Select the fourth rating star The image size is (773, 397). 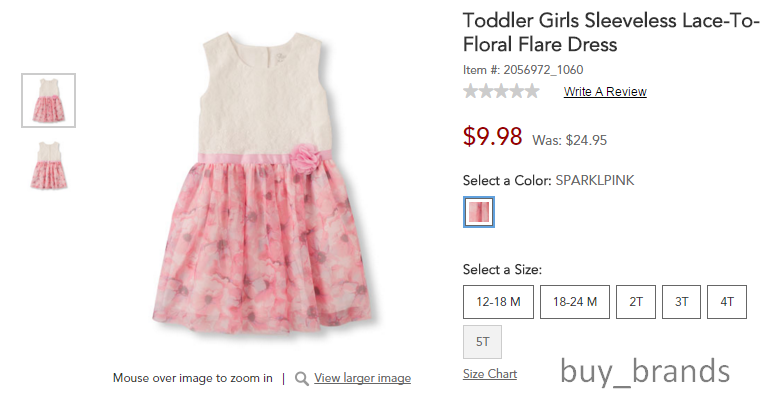point(517,91)
